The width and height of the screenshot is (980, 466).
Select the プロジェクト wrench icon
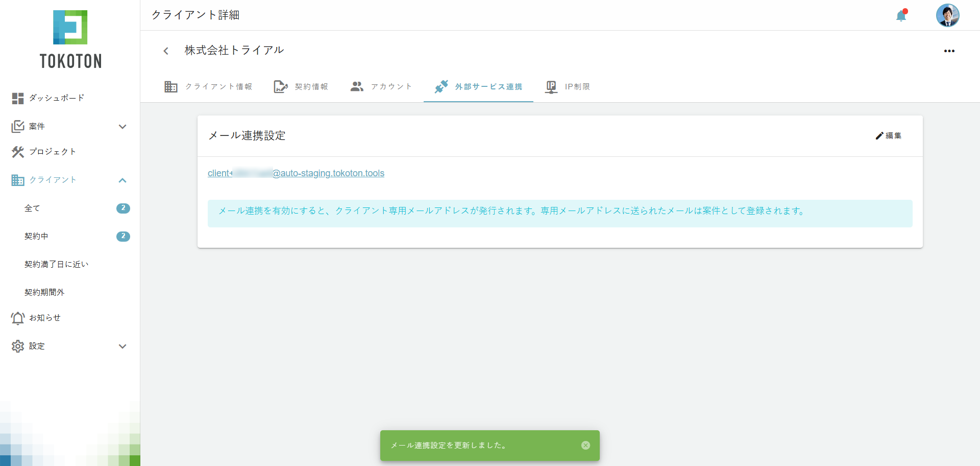(x=18, y=152)
